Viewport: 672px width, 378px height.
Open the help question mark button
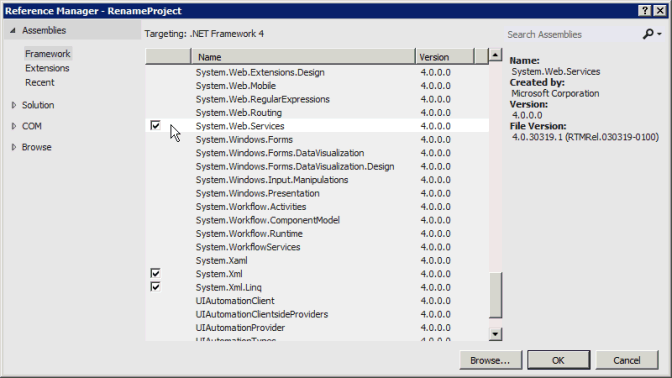pos(645,11)
